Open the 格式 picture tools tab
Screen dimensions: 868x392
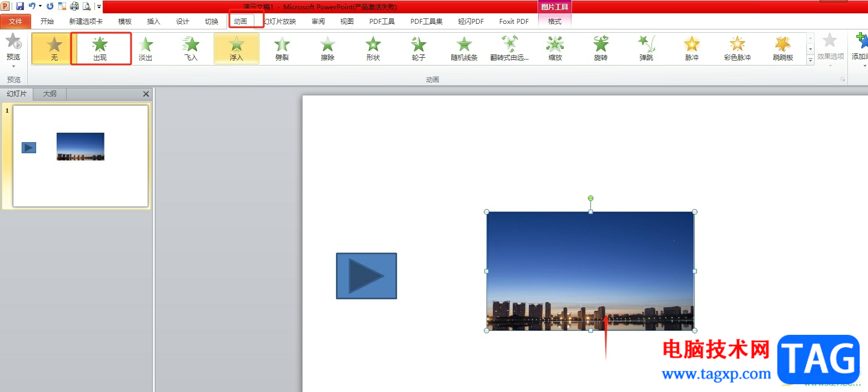click(555, 22)
